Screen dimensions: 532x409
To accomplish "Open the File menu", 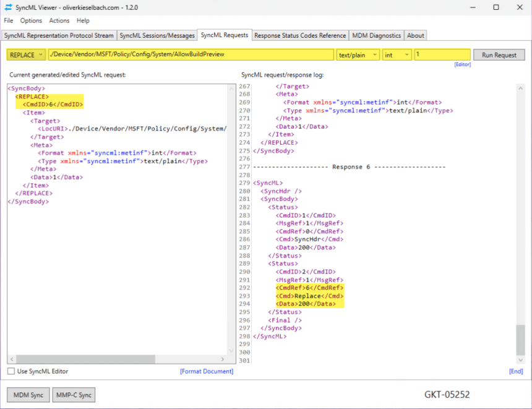I will (9, 20).
